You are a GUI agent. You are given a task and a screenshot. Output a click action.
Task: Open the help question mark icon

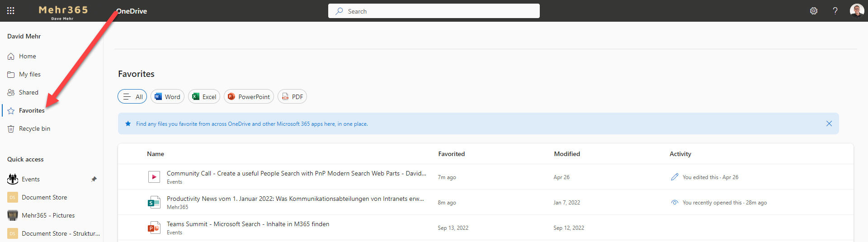tap(835, 11)
